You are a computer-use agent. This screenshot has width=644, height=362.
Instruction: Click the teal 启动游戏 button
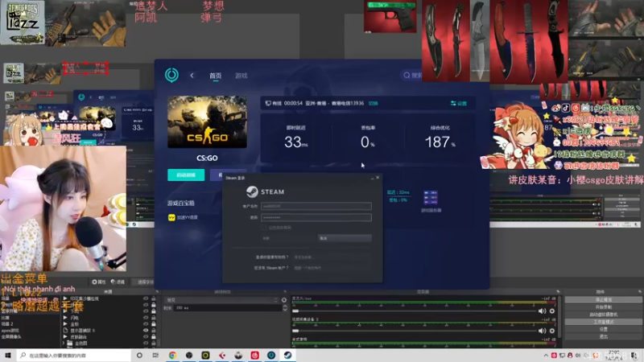186,175
